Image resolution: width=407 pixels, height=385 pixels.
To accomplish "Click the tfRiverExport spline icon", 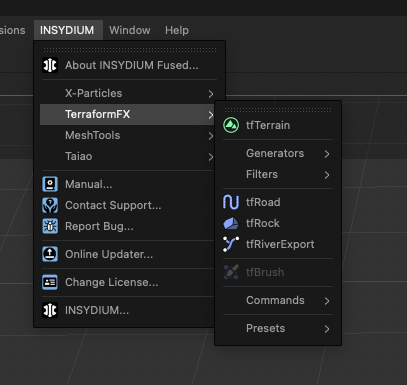I will [231, 244].
